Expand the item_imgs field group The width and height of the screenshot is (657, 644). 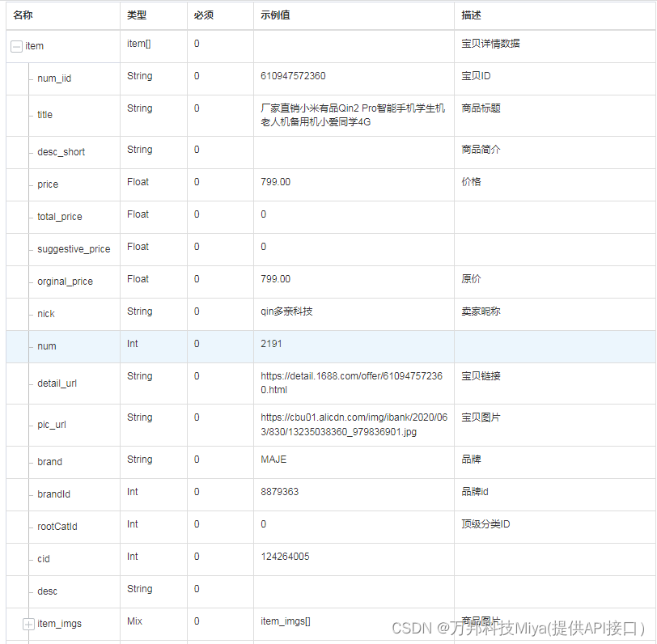[x=28, y=624]
